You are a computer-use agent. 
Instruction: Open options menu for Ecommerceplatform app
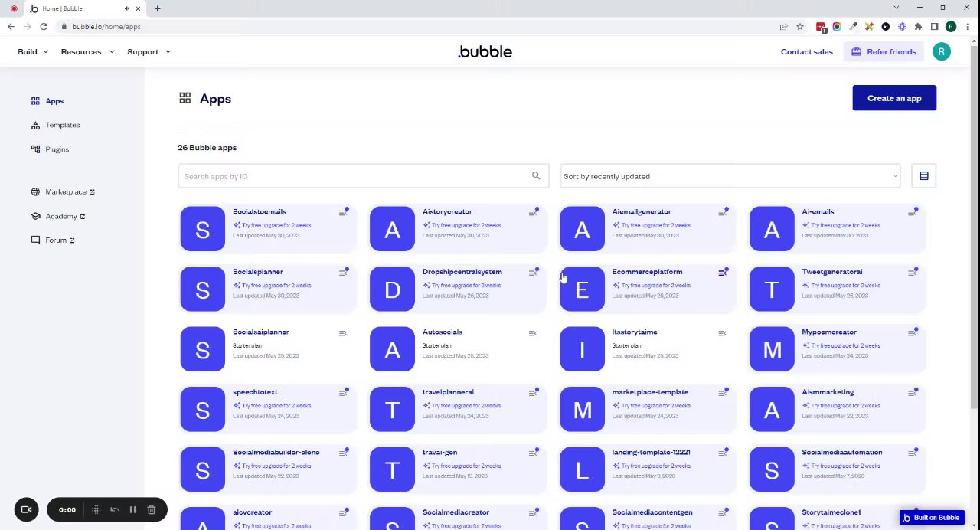click(723, 273)
